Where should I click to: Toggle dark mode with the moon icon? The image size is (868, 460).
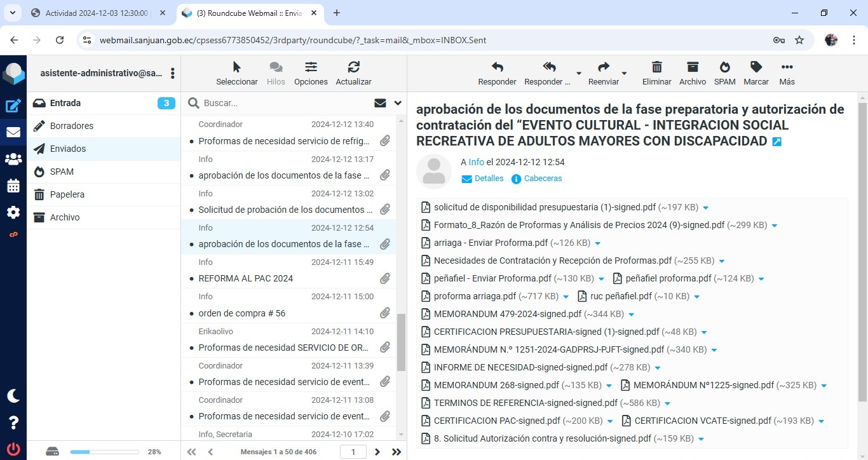[13, 396]
